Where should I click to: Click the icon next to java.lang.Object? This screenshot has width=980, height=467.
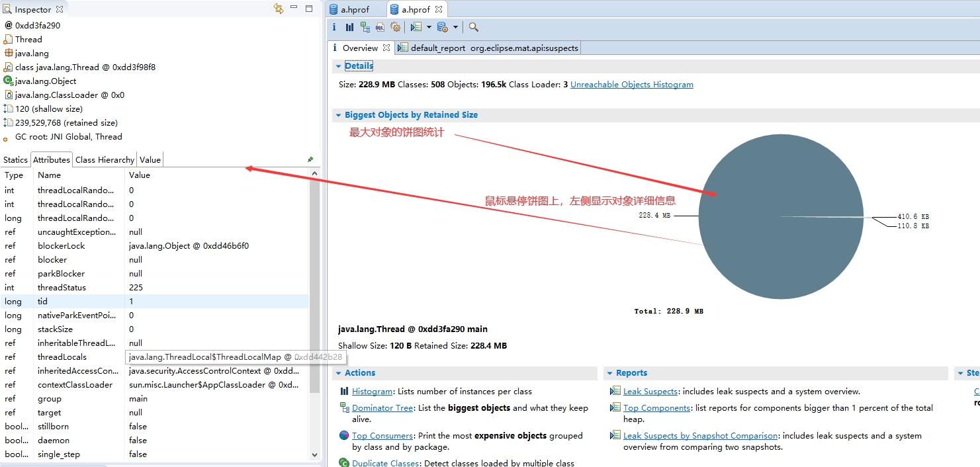click(x=8, y=81)
